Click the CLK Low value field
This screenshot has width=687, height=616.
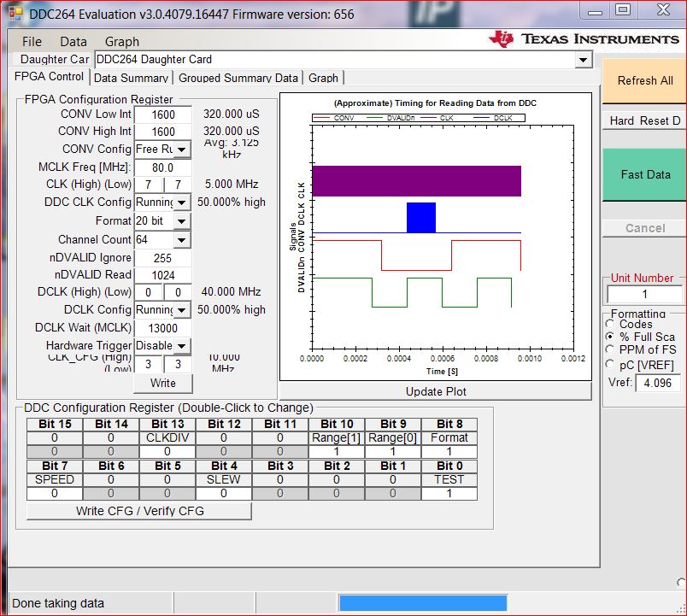(178, 185)
